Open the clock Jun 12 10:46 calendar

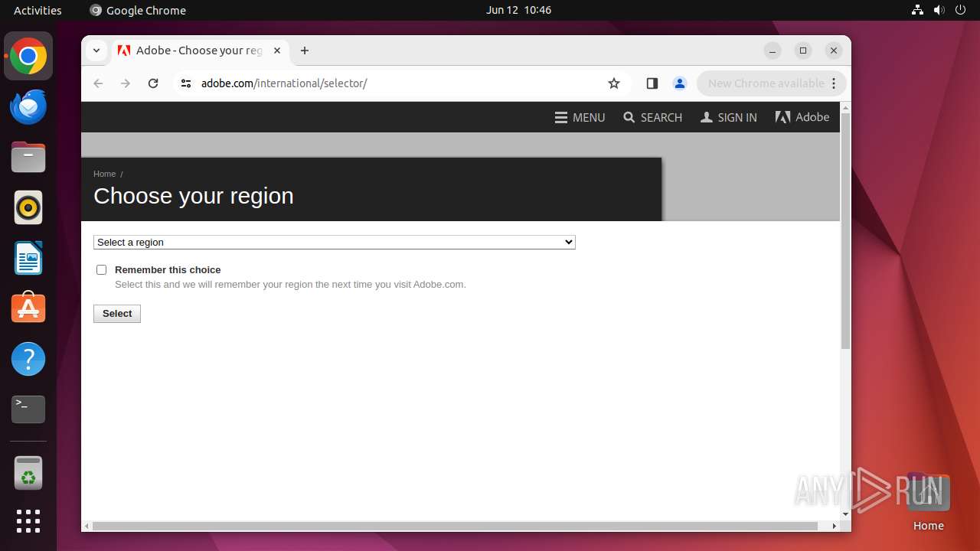(518, 10)
